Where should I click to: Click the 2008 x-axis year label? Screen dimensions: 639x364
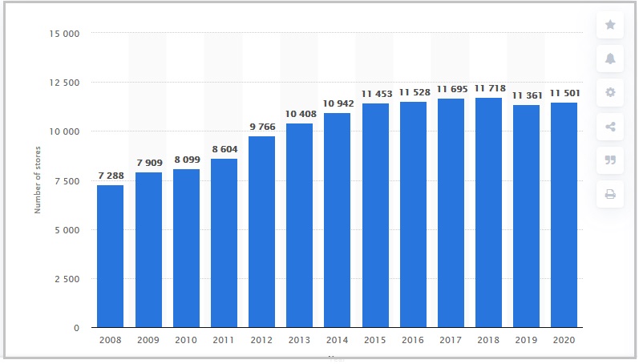(111, 340)
